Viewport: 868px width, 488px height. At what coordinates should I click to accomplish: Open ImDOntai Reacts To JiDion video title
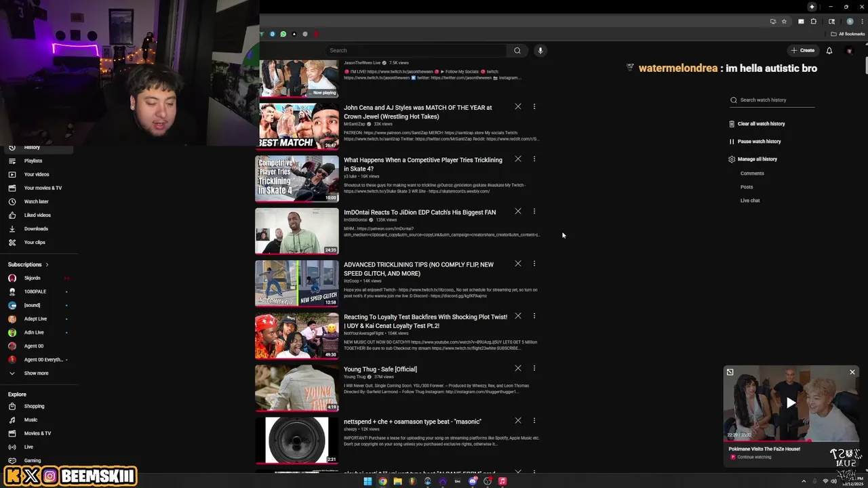pyautogui.click(x=420, y=212)
